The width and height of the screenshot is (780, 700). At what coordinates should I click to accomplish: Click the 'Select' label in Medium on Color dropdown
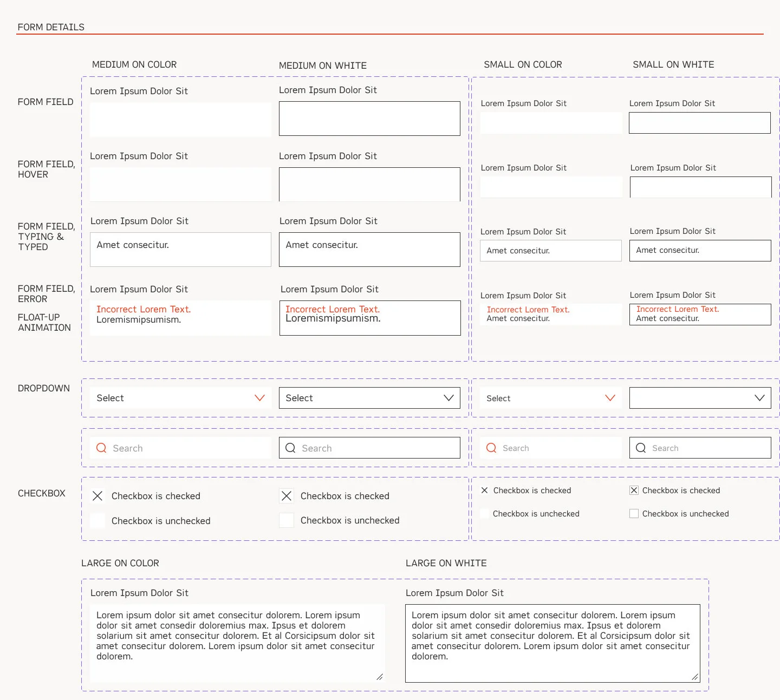[x=110, y=397]
